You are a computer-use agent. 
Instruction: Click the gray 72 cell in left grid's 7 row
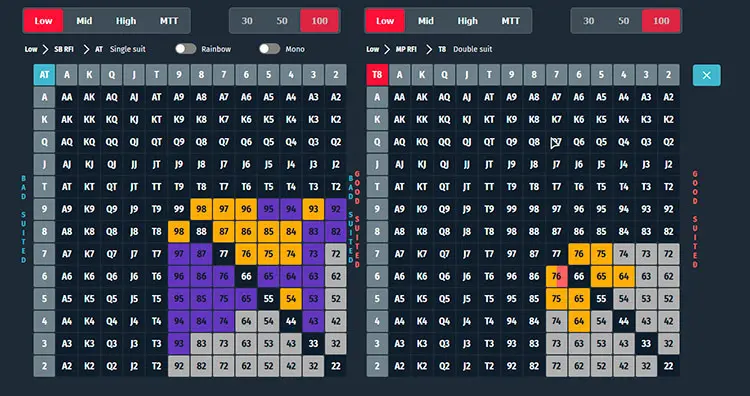pyautogui.click(x=336, y=254)
